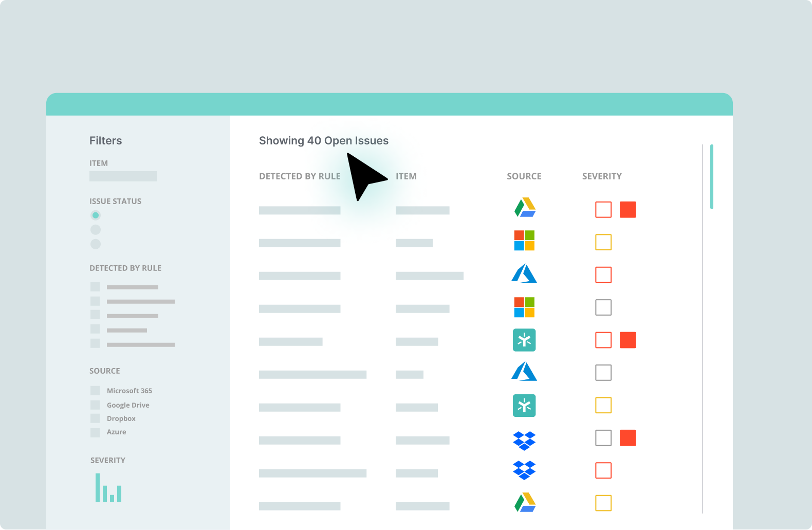Click the Google Drive icon in the last row
This screenshot has height=530, width=812.
[525, 502]
